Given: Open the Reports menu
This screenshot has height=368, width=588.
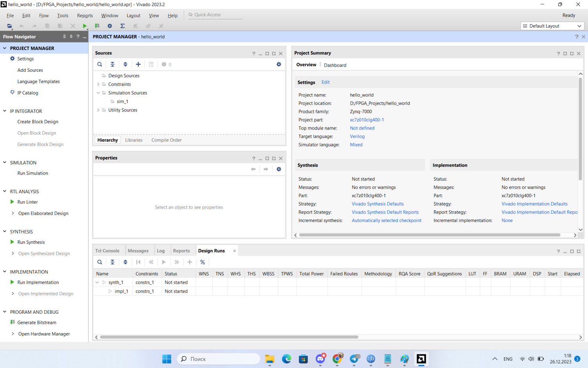Looking at the screenshot, I should 85,16.
